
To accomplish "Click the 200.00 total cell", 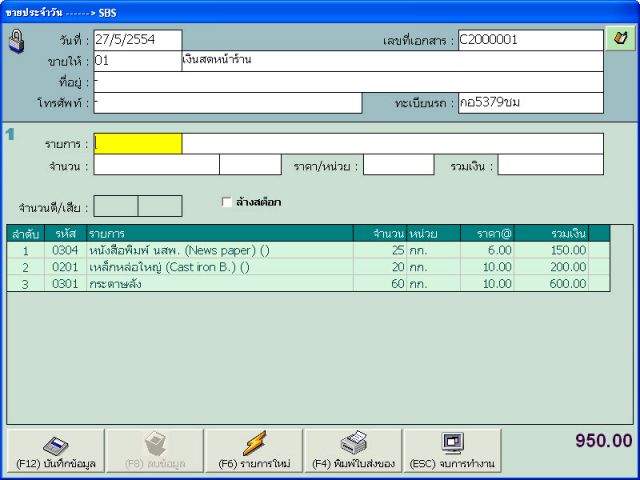I will (551, 267).
